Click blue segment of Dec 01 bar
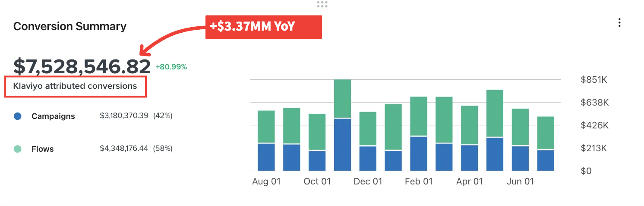 coord(368,159)
